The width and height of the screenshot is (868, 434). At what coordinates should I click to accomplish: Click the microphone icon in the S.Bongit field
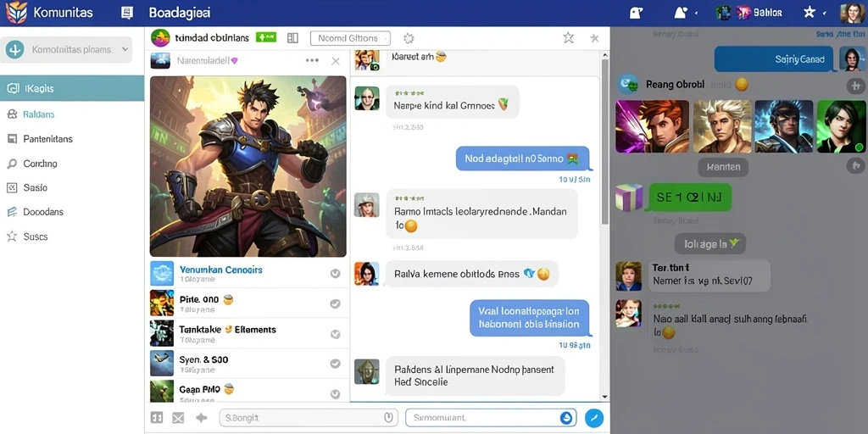[388, 417]
